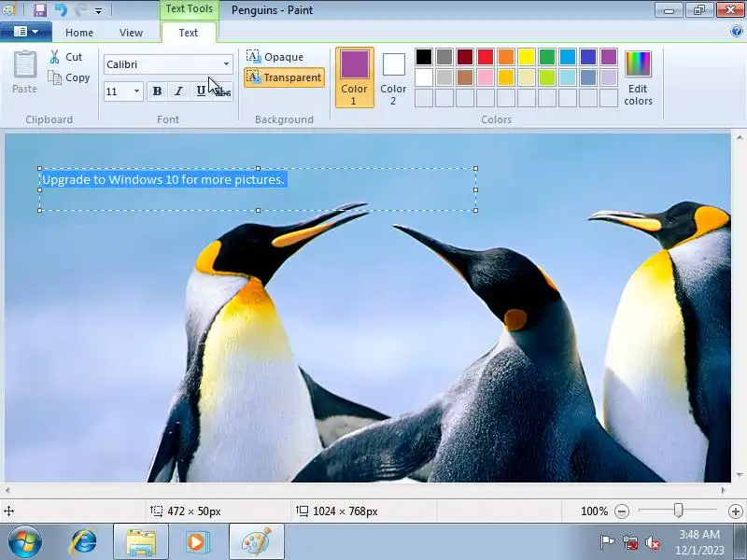Pick the light gray color swatch
This screenshot has height=560, width=747.
pos(444,77)
